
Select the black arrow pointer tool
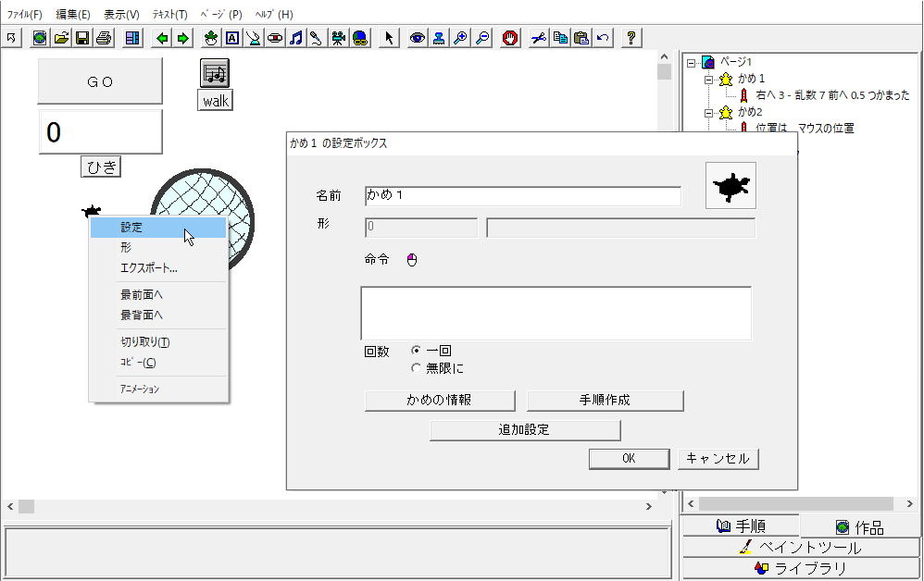(x=389, y=38)
